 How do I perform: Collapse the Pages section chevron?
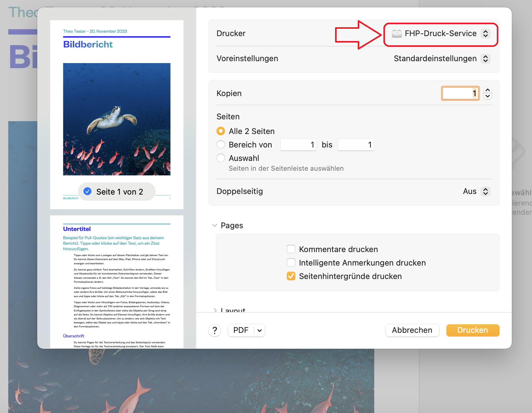pos(215,225)
